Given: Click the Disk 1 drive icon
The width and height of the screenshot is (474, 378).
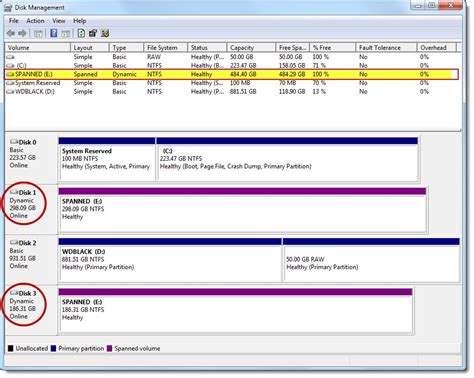Looking at the screenshot, I should click(14, 192).
